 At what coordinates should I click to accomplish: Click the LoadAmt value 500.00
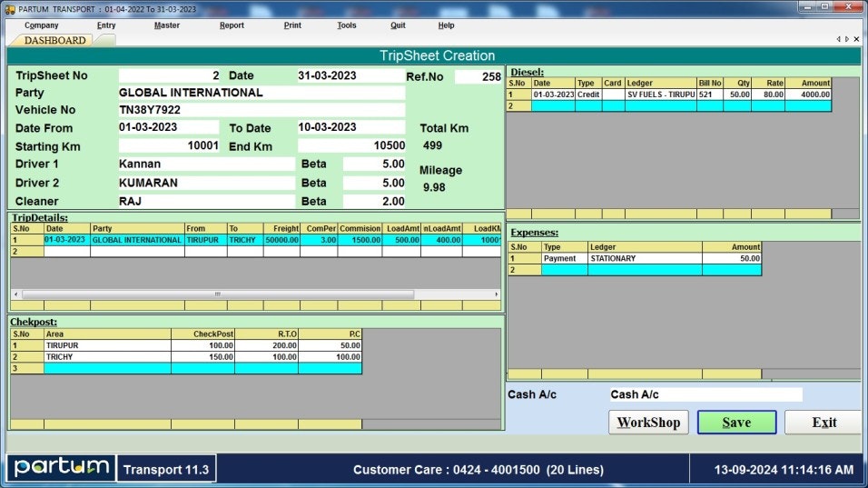coord(401,240)
